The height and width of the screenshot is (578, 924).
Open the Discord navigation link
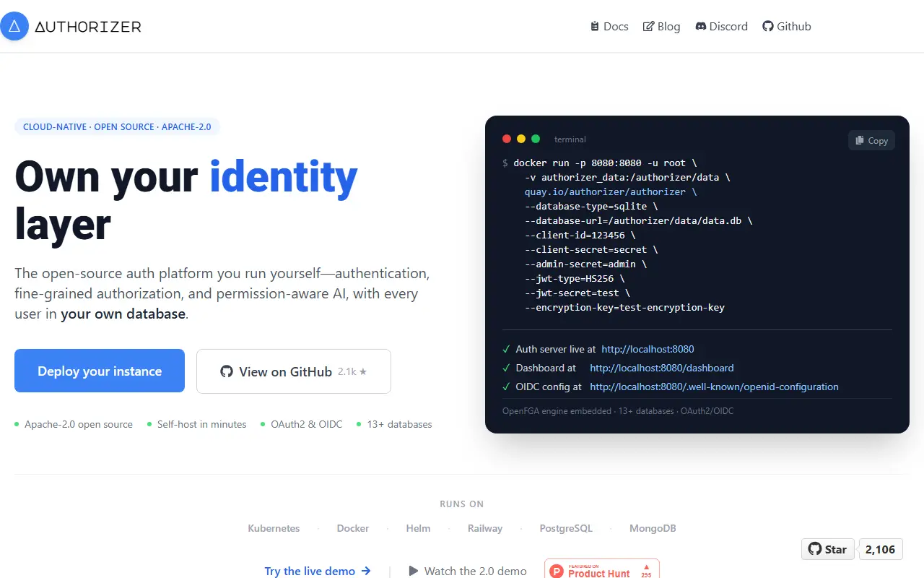tap(721, 27)
